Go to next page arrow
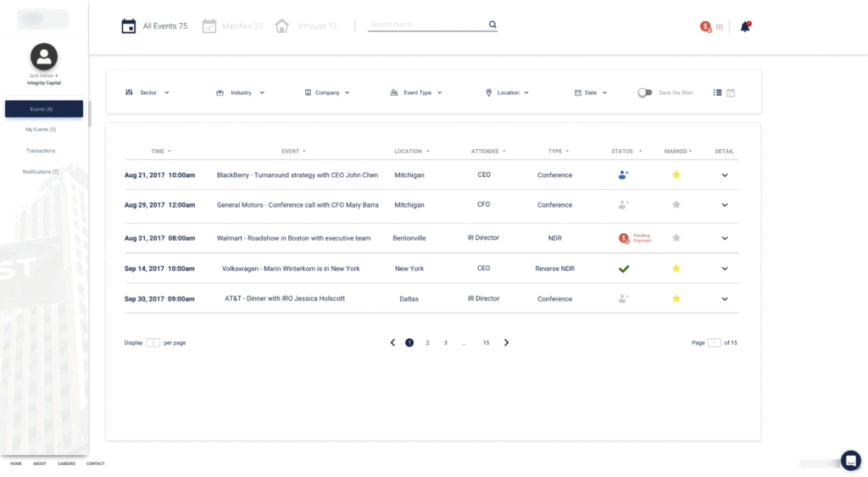The image size is (868, 477). pyautogui.click(x=506, y=342)
